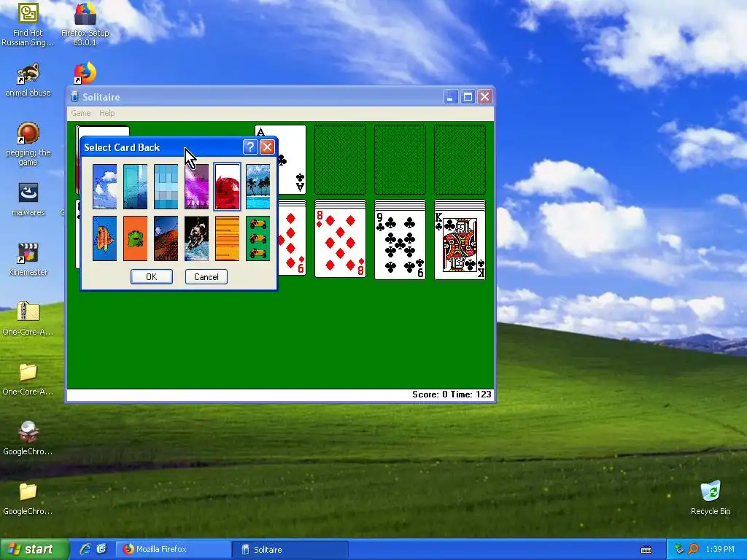Select the astronaut card back
747x560 pixels.
click(197, 238)
